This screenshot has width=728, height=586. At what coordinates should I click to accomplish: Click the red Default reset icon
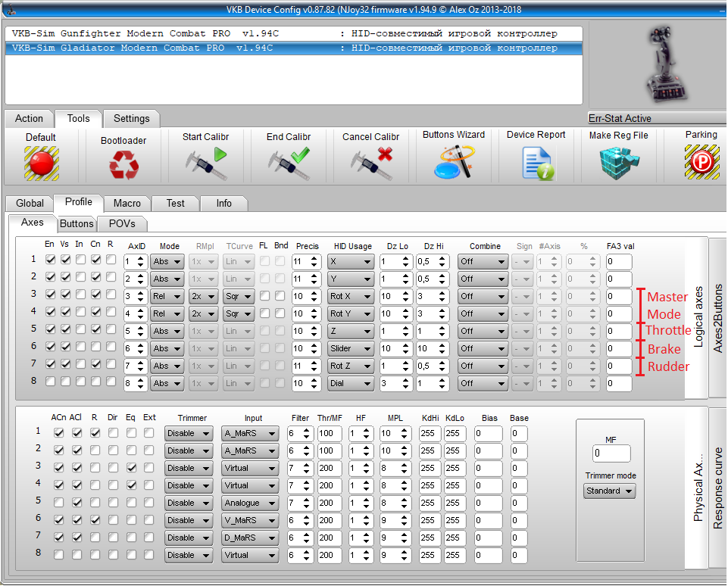coord(41,162)
